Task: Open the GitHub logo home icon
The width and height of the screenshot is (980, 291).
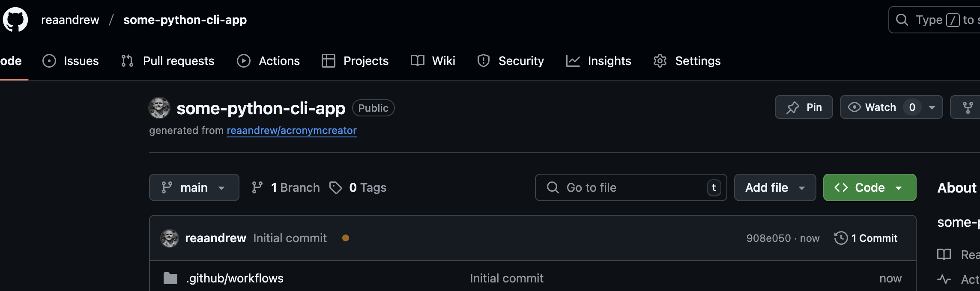Action: point(15,20)
